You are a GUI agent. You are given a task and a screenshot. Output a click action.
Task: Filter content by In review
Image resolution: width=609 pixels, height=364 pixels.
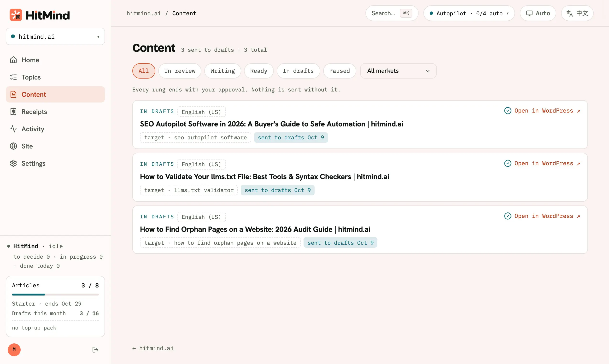pos(180,71)
